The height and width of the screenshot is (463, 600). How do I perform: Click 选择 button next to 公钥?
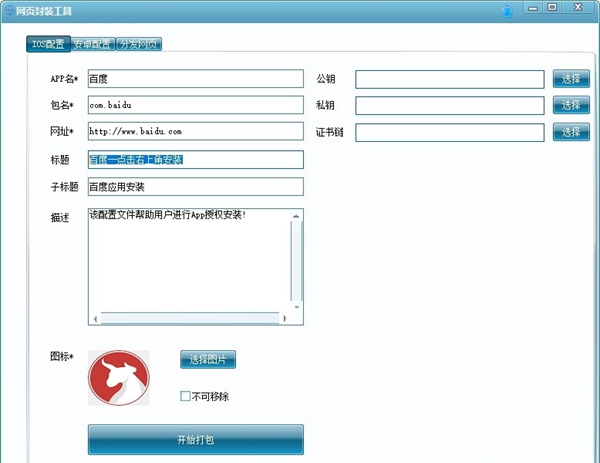tap(571, 79)
